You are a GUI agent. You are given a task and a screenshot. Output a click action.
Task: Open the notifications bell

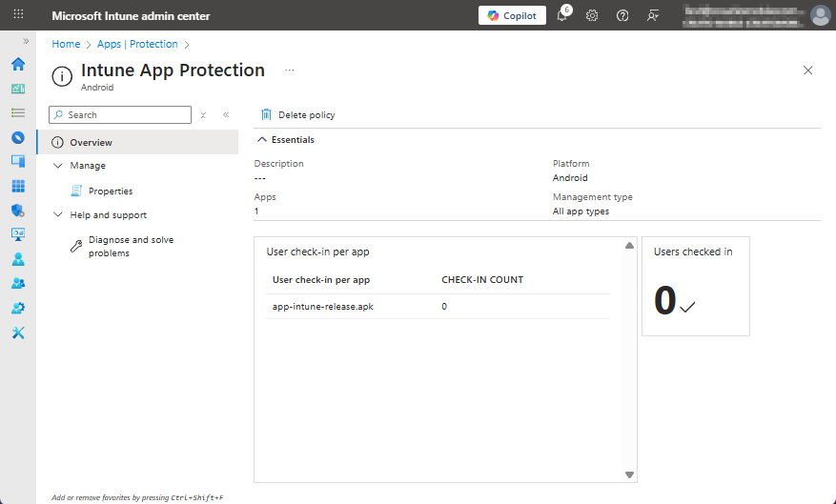point(562,16)
